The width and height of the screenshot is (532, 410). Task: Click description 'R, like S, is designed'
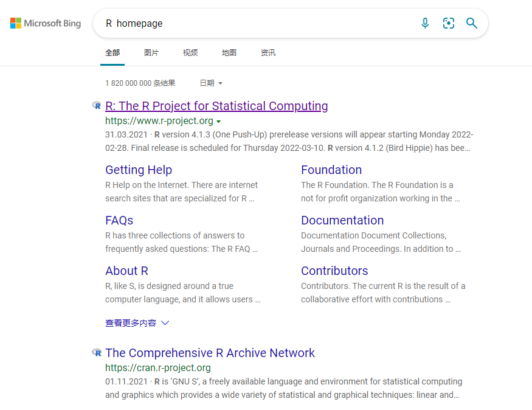tap(182, 293)
